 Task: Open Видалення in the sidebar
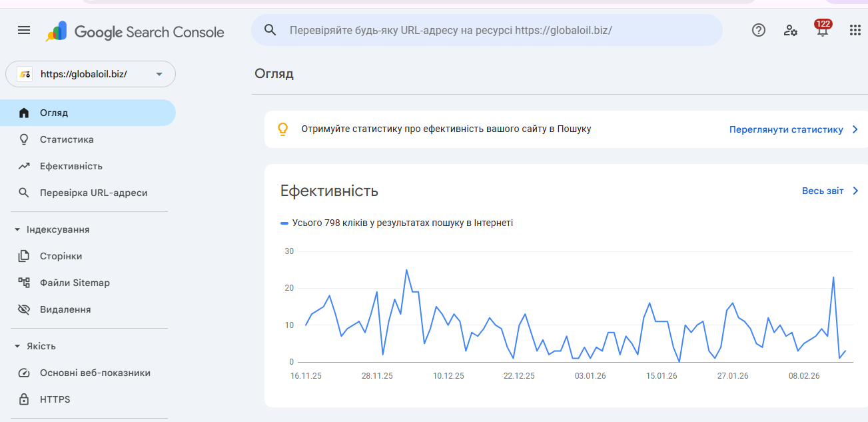click(65, 309)
